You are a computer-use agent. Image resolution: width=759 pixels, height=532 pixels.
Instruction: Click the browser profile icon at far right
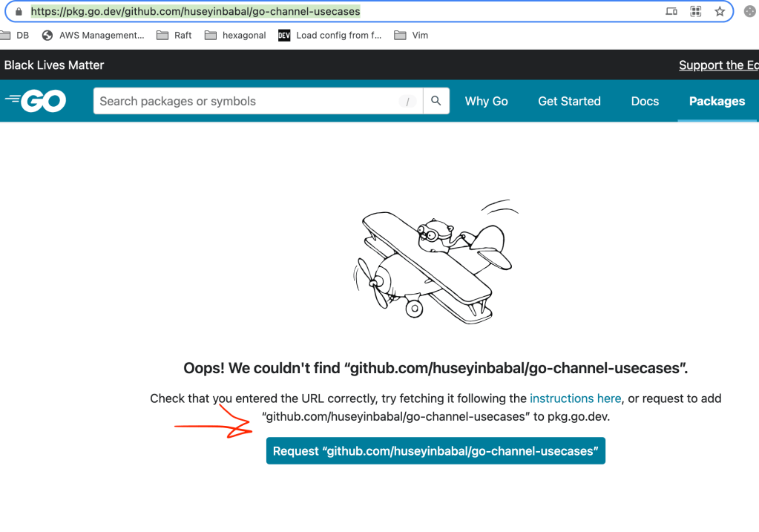click(749, 12)
